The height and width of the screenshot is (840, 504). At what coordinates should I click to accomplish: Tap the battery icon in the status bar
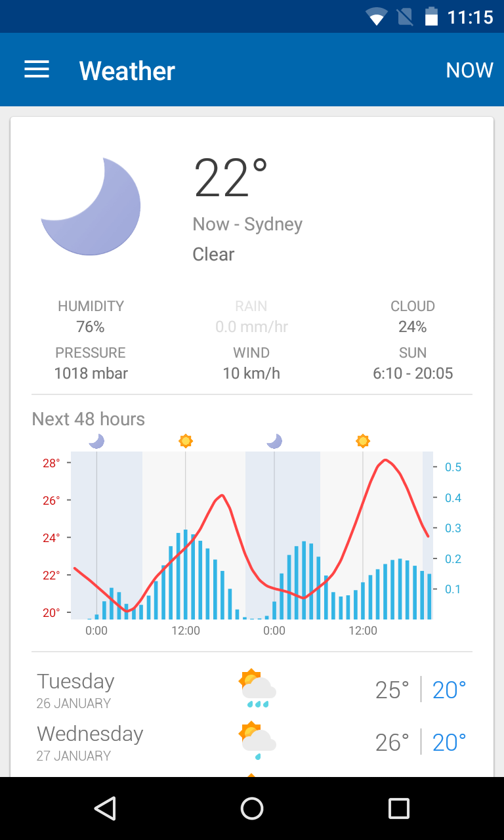(431, 17)
